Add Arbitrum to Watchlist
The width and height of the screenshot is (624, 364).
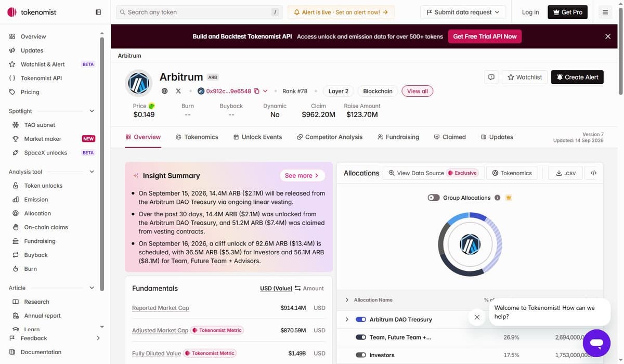(525, 77)
